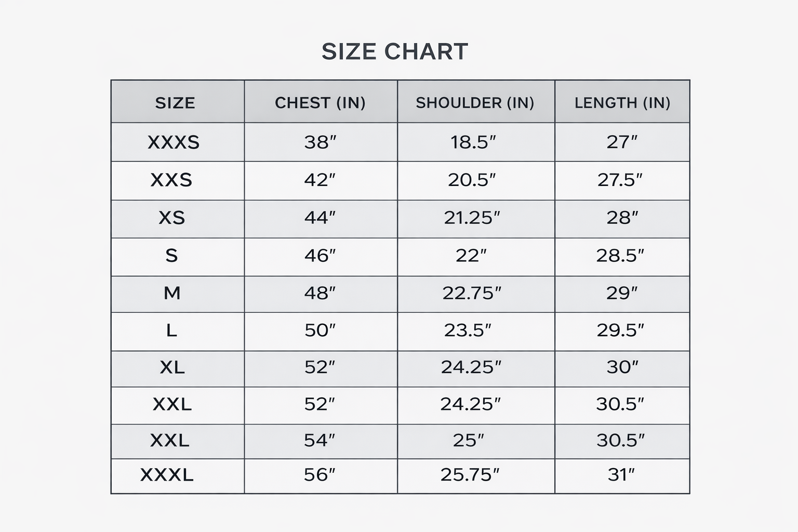Click the CHEST (IN) column header

coord(320,103)
